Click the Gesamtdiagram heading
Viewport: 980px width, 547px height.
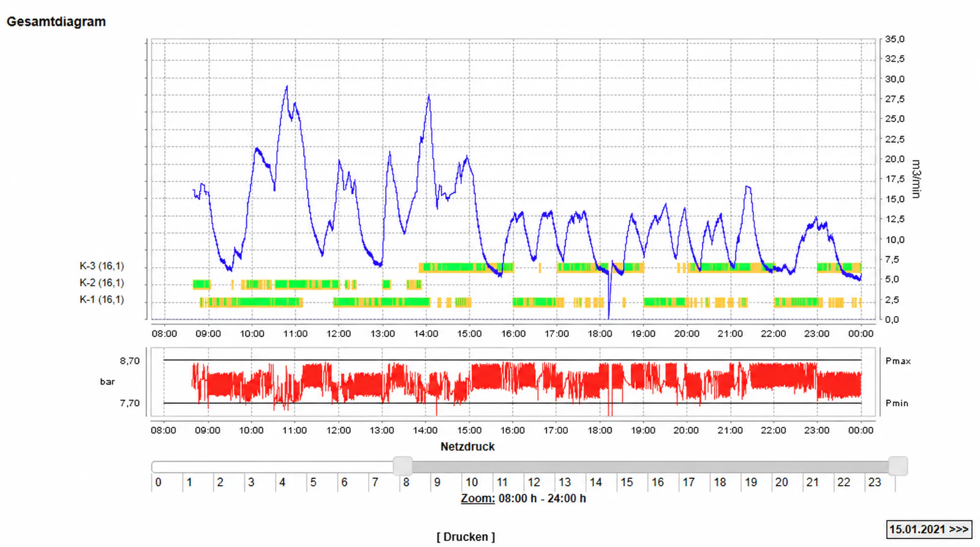click(x=56, y=22)
